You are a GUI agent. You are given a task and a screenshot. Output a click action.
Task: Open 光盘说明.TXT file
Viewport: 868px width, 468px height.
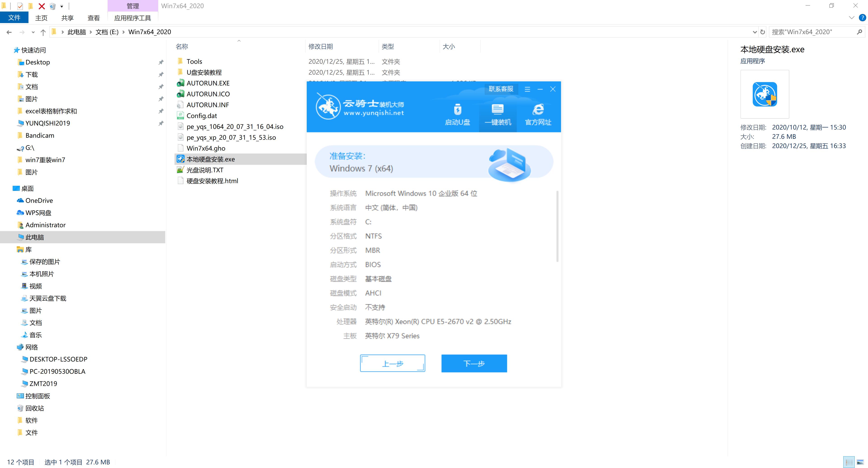[205, 169]
